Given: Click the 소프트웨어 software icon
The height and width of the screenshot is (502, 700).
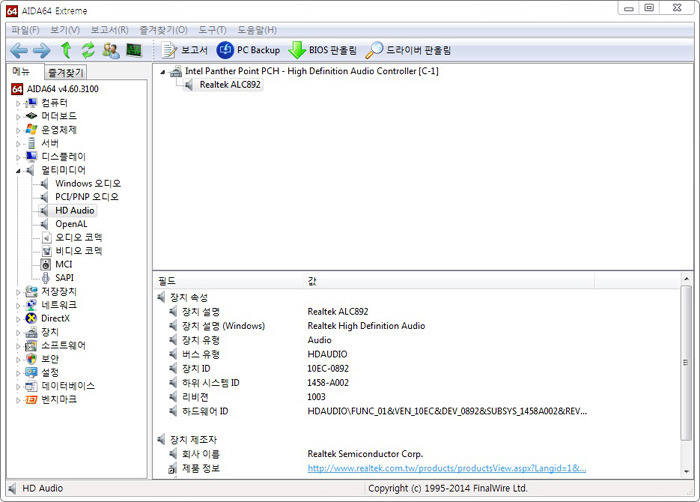Looking at the screenshot, I should (x=31, y=345).
